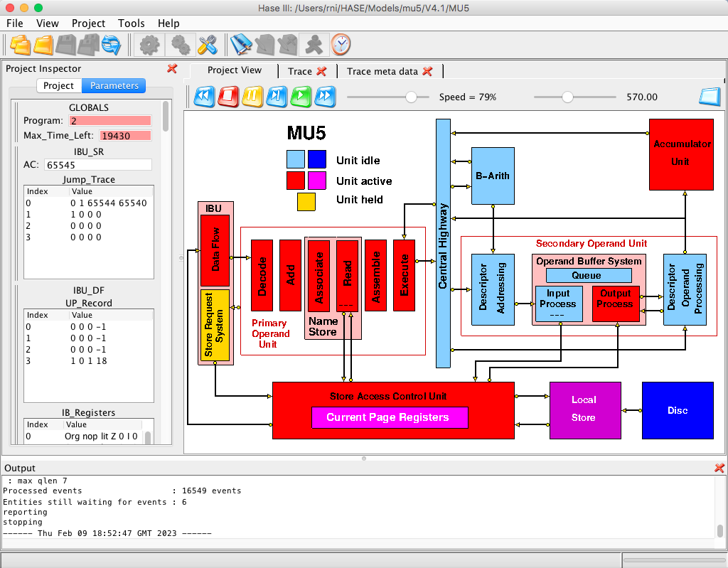Select Jump_Trace row 0 value
Viewport: 728px width, 568px height.
[x=108, y=203]
